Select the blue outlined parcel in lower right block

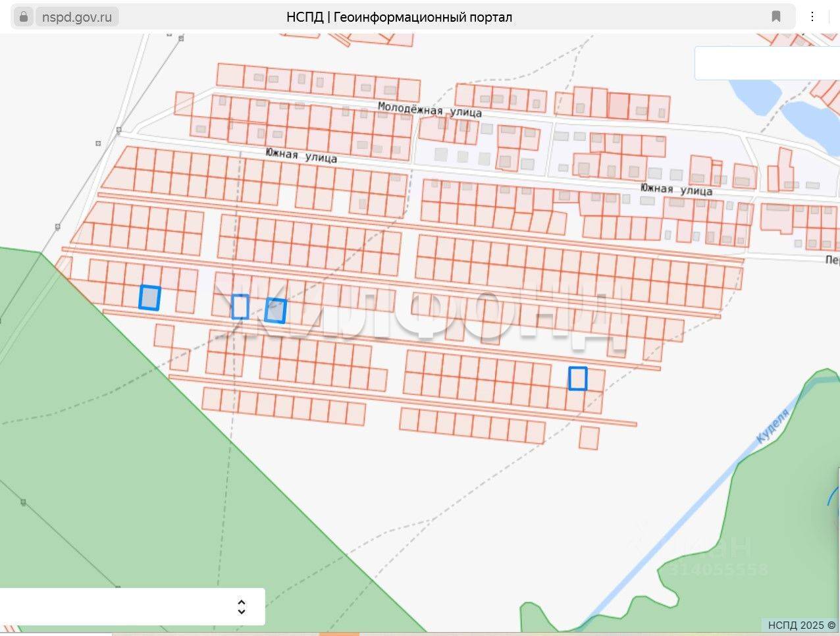(x=577, y=379)
